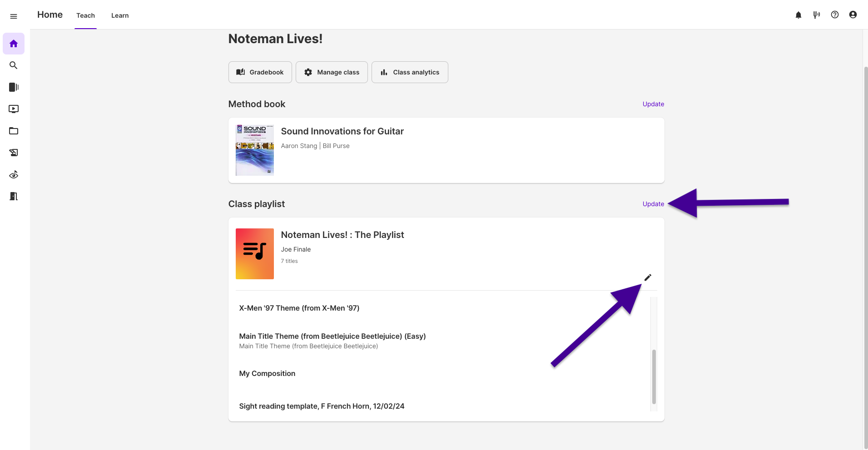This screenshot has width=868, height=450.
Task: Click Update link for Method book
Action: 653,104
